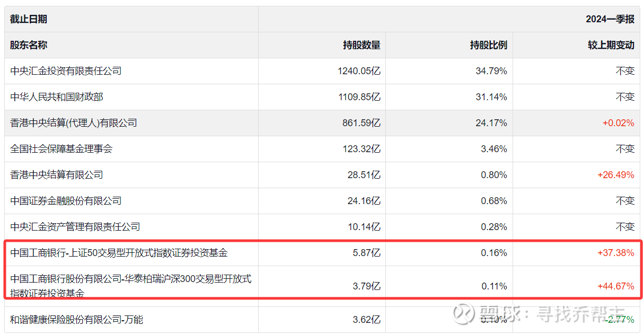Select shareholder 中央汇金投资有限责任公司
644x334 pixels.
(x=66, y=71)
